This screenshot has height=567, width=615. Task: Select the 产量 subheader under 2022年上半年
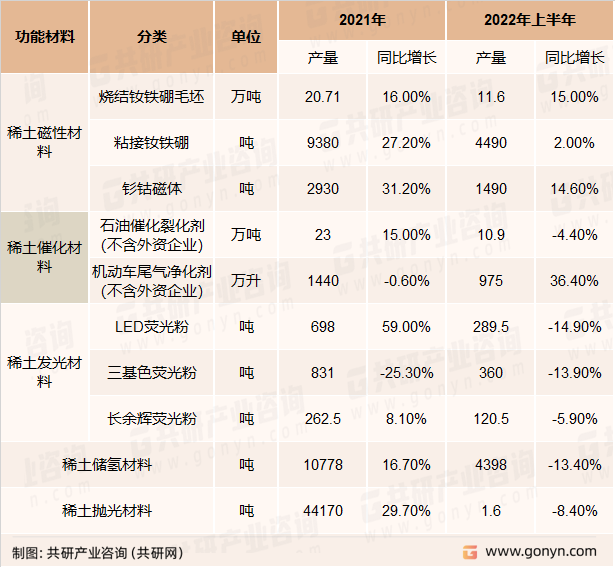pyautogui.click(x=491, y=58)
